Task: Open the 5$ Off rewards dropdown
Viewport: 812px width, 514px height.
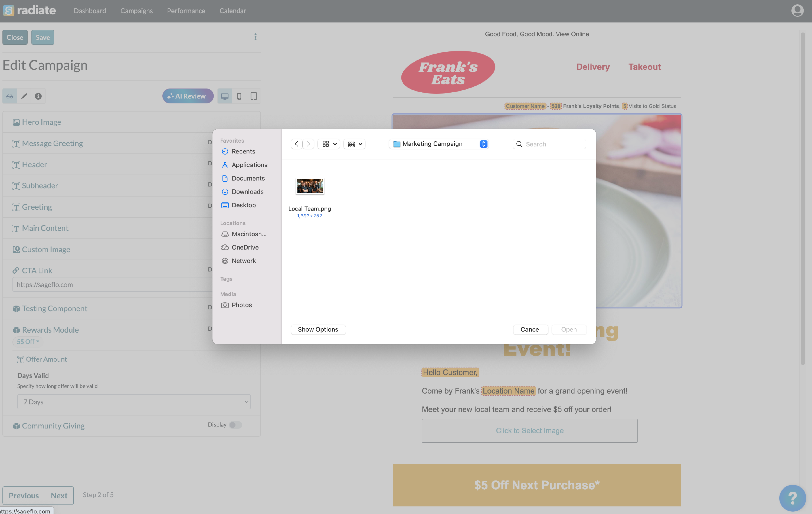Action: [28, 341]
